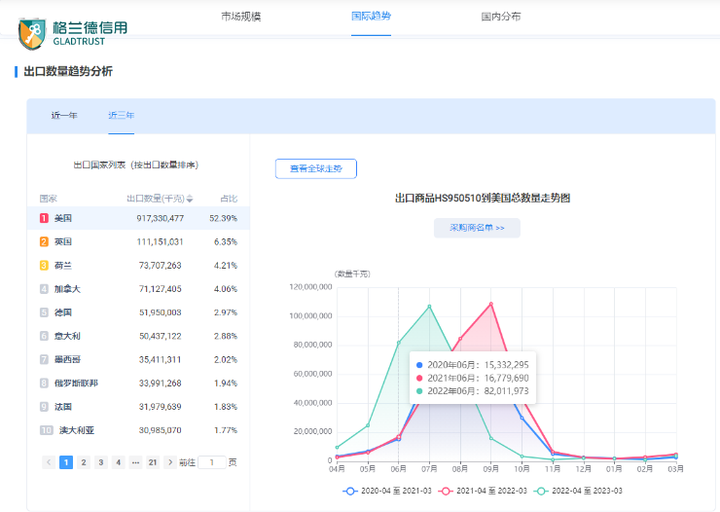Click the 国家 column header
Image resolution: width=720 pixels, height=512 pixels.
(x=48, y=198)
